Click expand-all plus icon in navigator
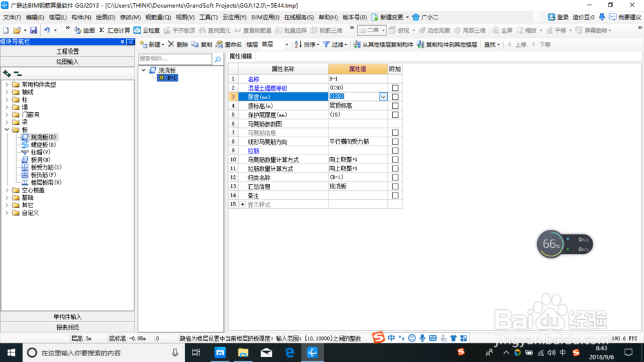 pyautogui.click(x=7, y=74)
